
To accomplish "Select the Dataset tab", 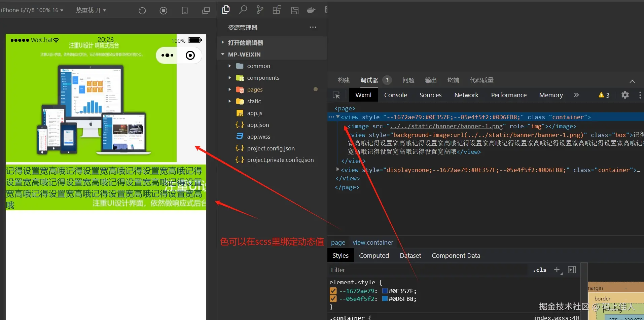I will coord(410,255).
